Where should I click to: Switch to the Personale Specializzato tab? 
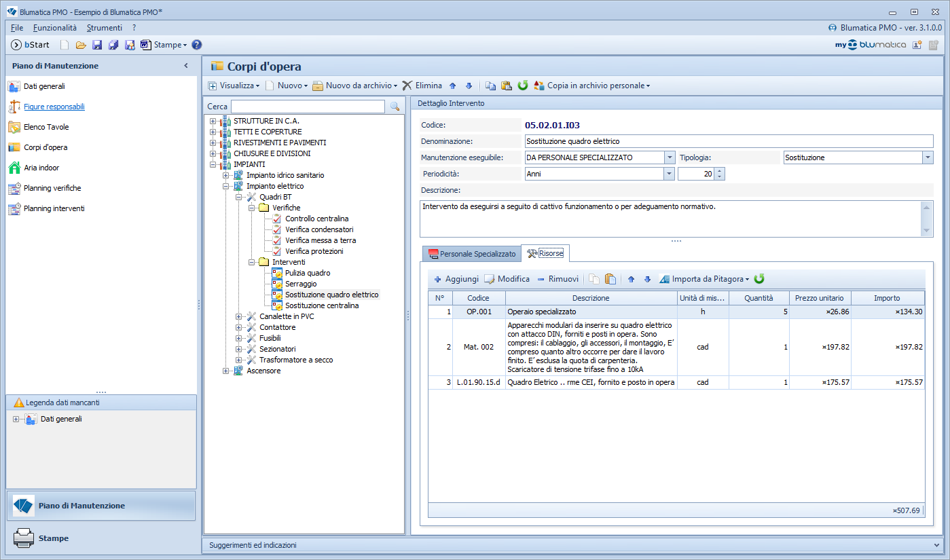click(x=471, y=254)
